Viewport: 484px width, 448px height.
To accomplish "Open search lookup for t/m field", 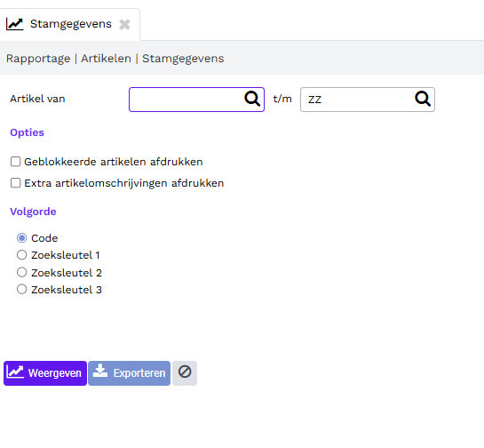I will (x=423, y=99).
